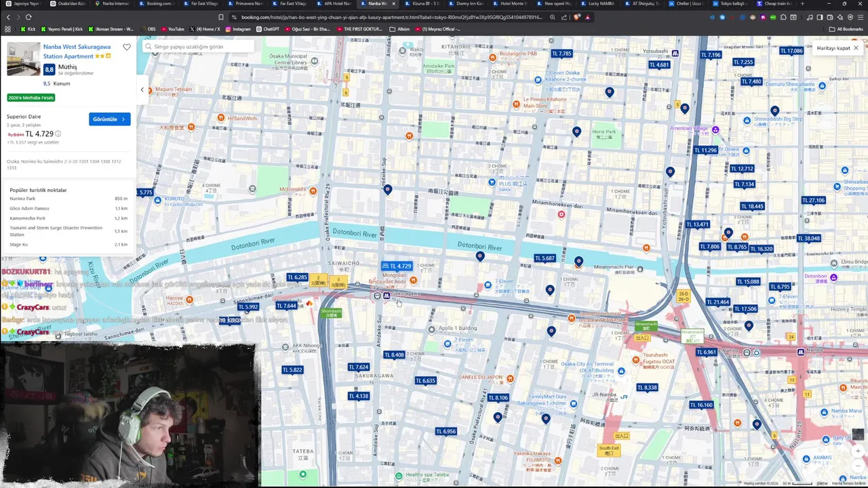The image size is (868, 488).
Task: Click the apartment photo thumbnail
Action: (x=24, y=59)
